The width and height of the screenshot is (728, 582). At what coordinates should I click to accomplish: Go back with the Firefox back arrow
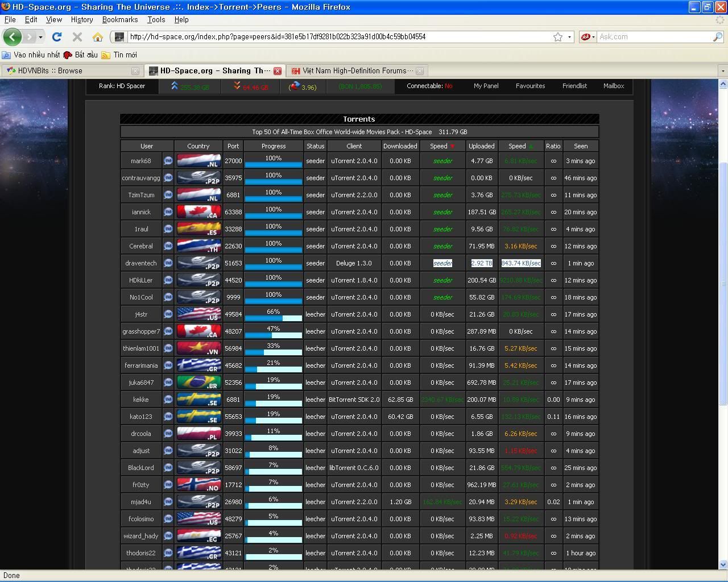(13, 37)
